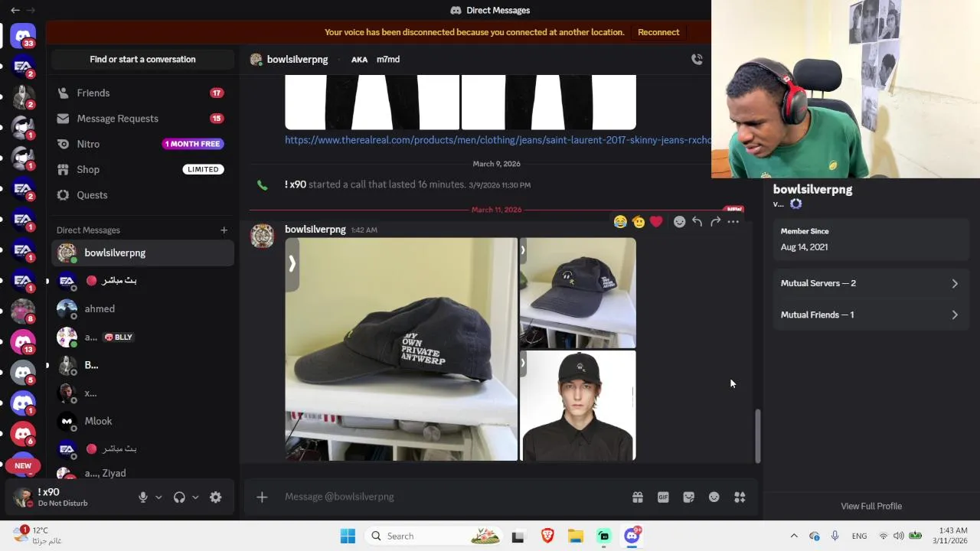Viewport: 980px width, 551px height.
Task: Add laughing emoji reaction to message
Action: coord(620,221)
